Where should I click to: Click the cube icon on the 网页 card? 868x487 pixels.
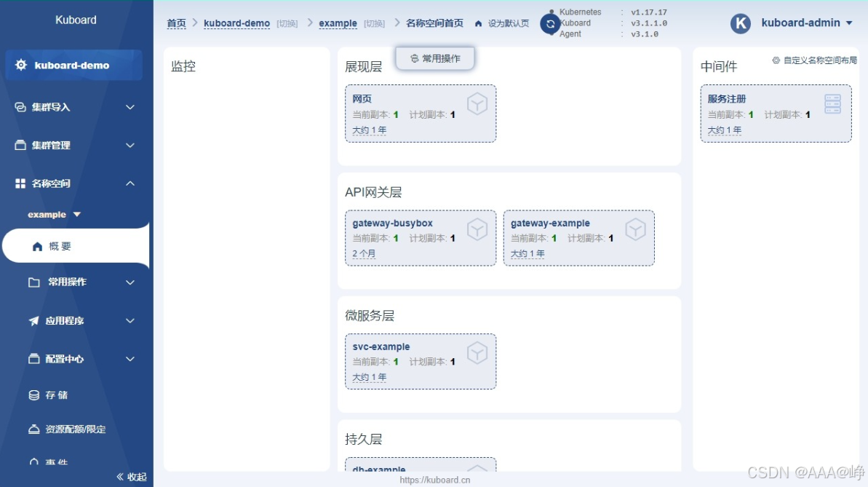(x=477, y=103)
